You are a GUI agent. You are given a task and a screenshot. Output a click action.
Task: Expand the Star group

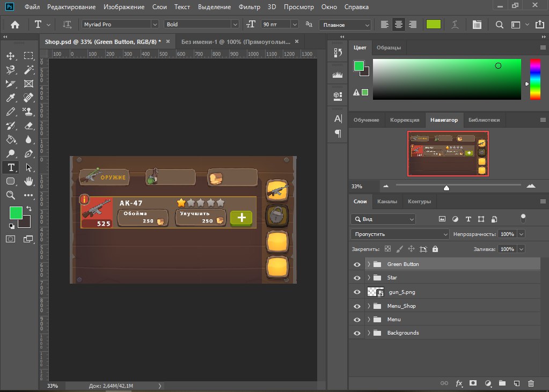369,278
